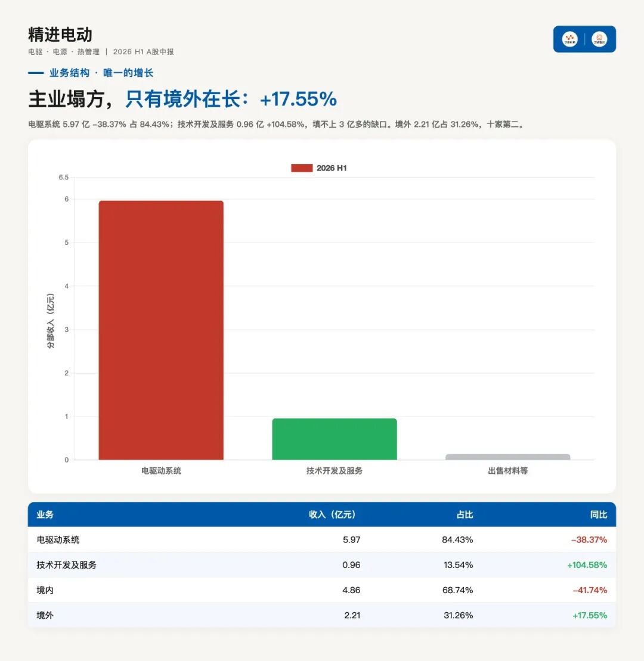
Task: Click the green 技术开发及服务 bar
Action: coord(335,439)
